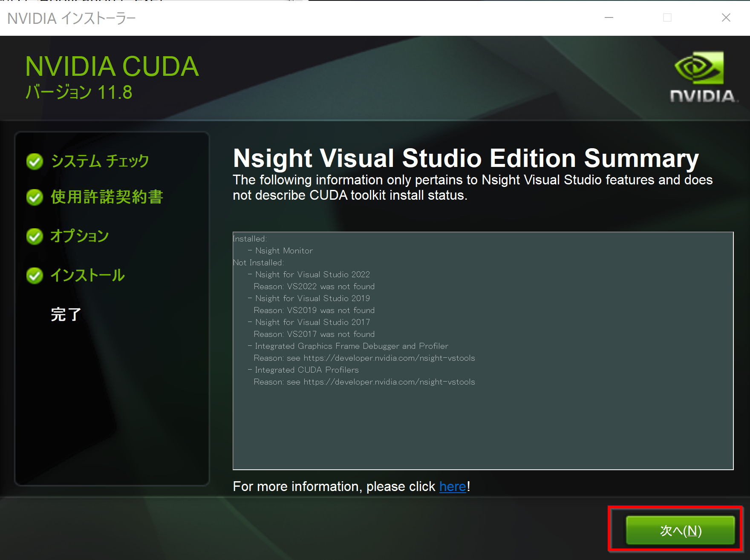Select the インストール step

tap(87, 275)
